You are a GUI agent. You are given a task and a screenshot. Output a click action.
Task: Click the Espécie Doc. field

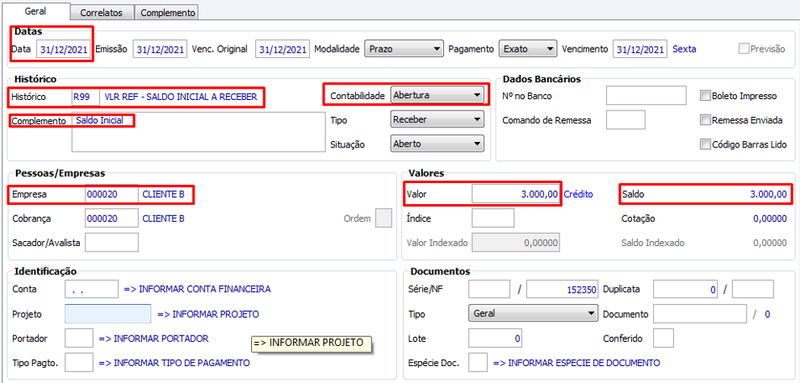478,363
